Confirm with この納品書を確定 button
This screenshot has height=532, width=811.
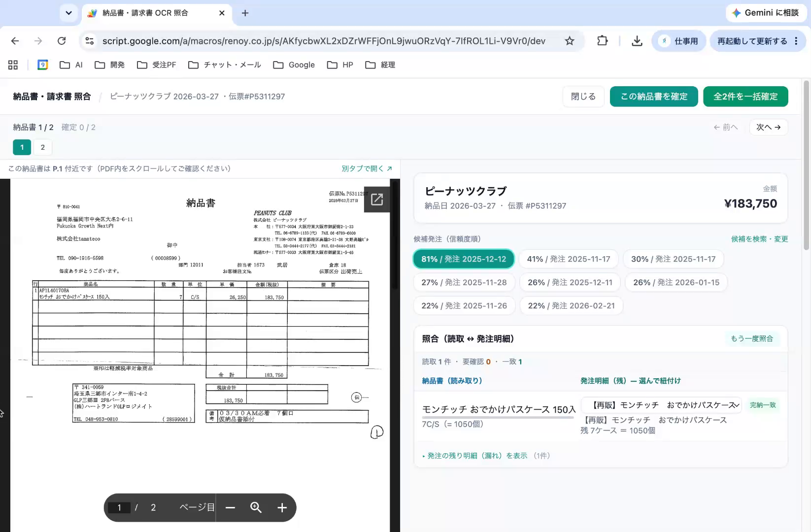(654, 97)
